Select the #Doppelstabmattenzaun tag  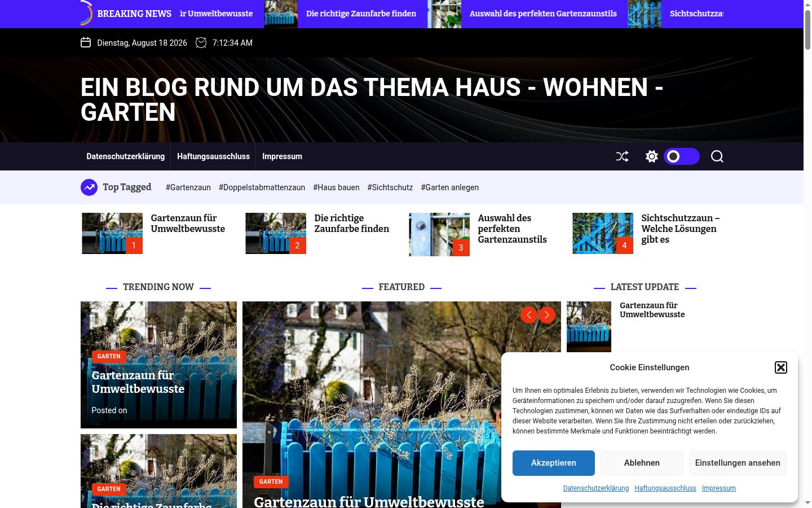[x=262, y=187]
